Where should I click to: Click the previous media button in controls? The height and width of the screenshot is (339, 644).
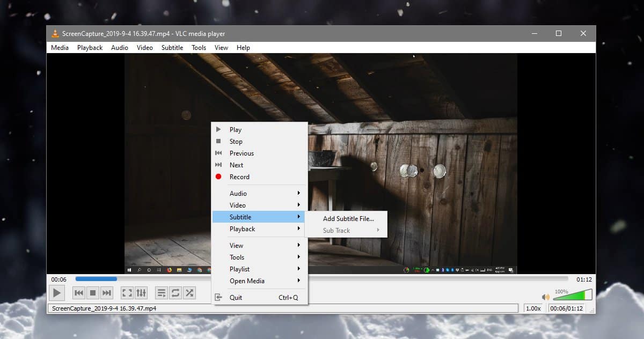tap(79, 293)
